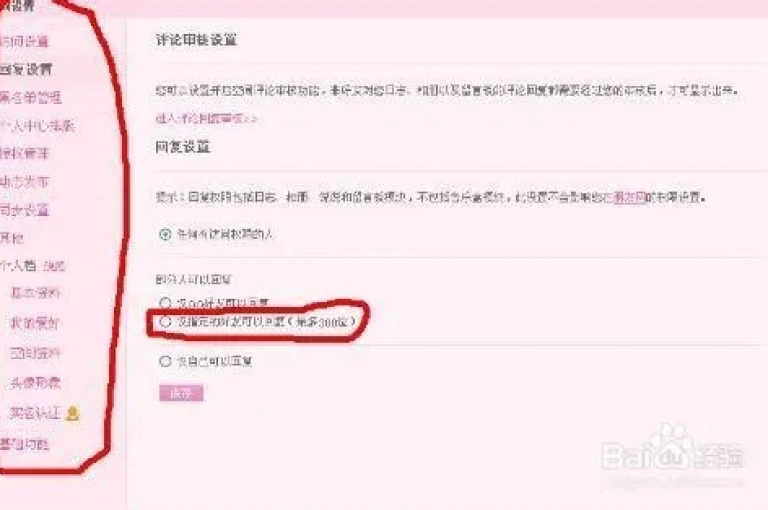Expand the 其他 sidebar section
The height and width of the screenshot is (510, 768).
(12, 238)
